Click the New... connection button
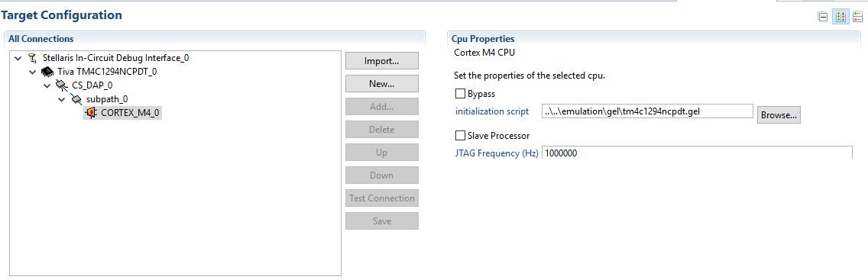This screenshot has height=280, width=868. click(x=382, y=84)
